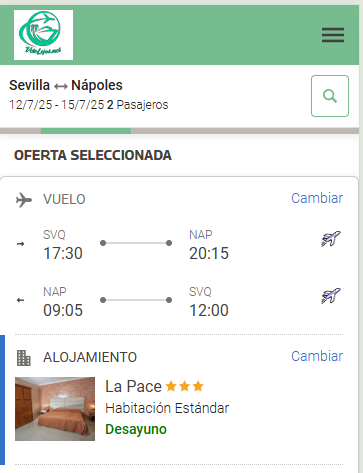The image size is (363, 473).
Task: Click the building icon beside ALOJAMIENTO
Action: [x=24, y=358]
